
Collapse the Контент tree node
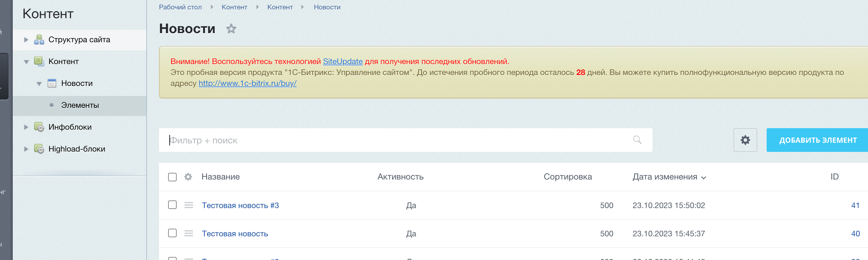pos(26,62)
